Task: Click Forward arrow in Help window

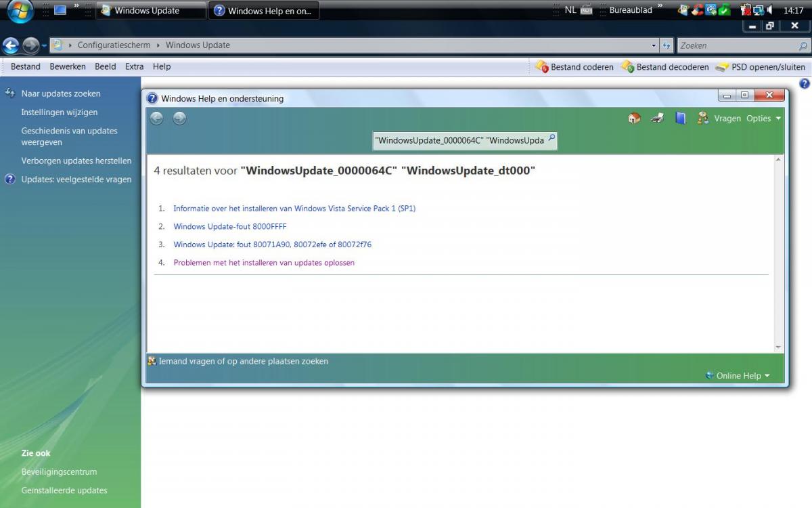Action: (179, 119)
